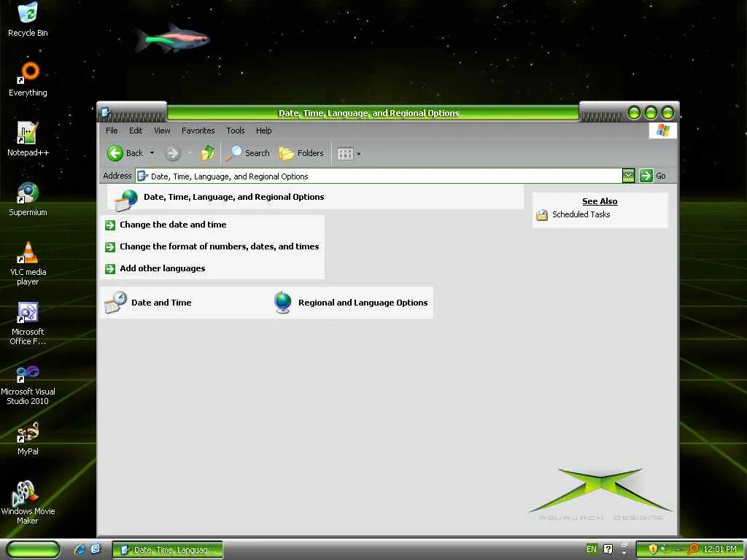Open the Date and Time clock icon
Screen dimensions: 747x560
116,303
